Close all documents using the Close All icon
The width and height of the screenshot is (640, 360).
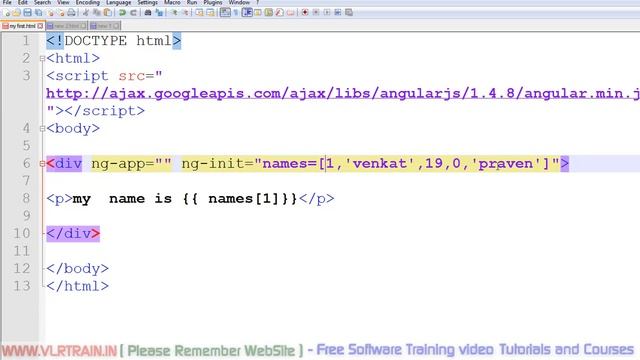[x=61, y=13]
